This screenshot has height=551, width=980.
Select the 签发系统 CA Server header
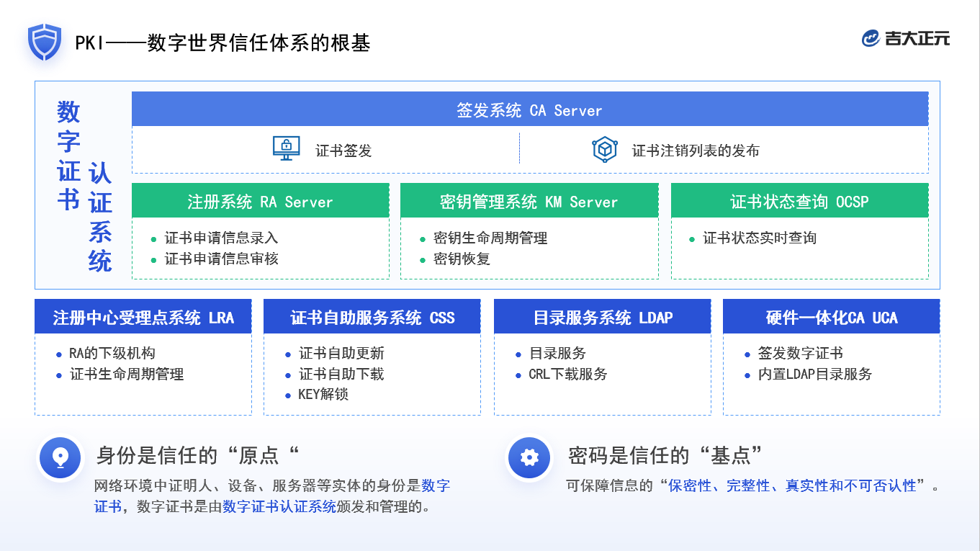(x=529, y=110)
